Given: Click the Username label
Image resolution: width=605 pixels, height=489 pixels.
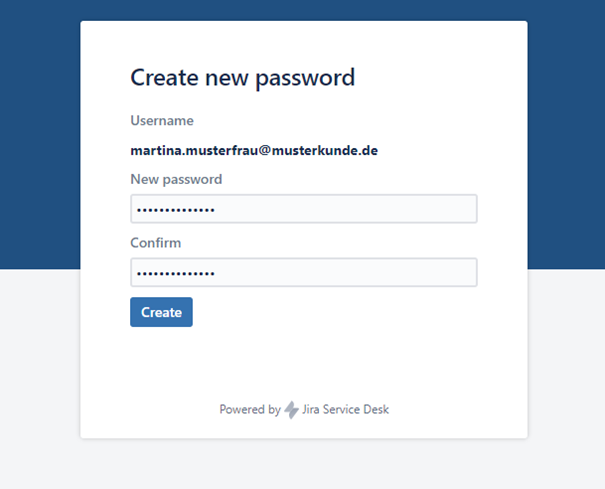Looking at the screenshot, I should pyautogui.click(x=162, y=120).
